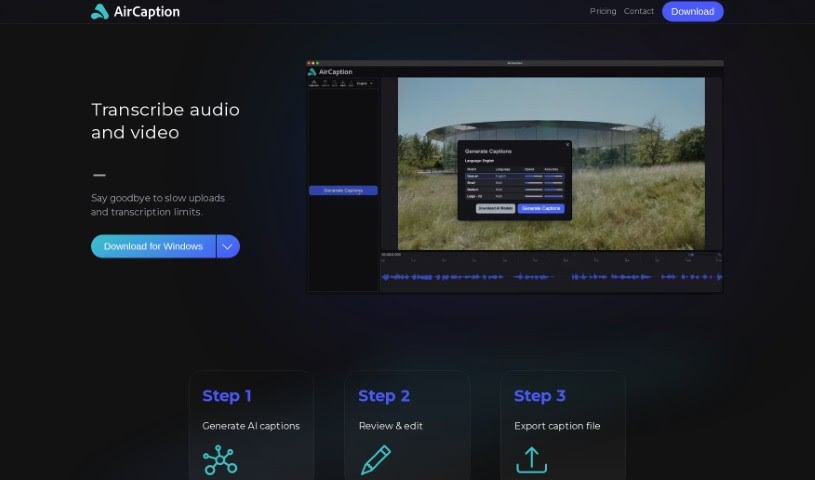Open the Contact page link
Image resolution: width=815 pixels, height=480 pixels.
click(639, 11)
